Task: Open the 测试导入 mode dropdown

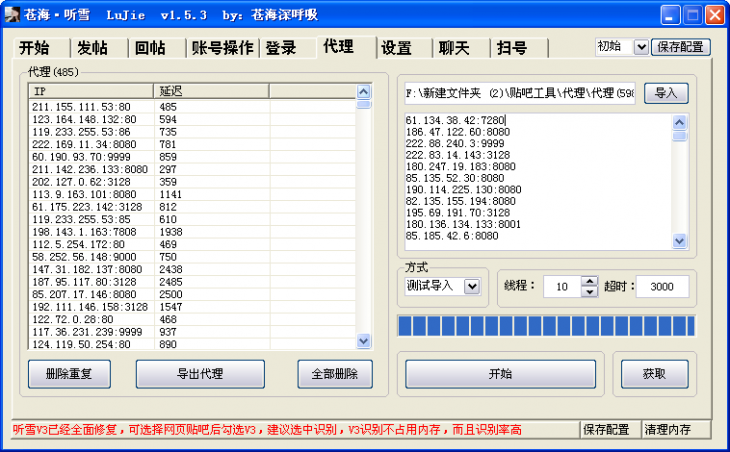Action: point(472,287)
